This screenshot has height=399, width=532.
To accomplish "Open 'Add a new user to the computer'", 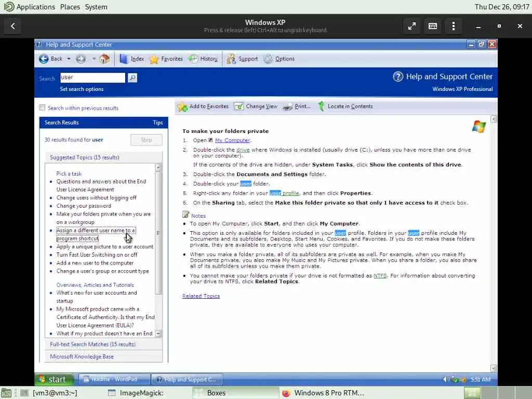I will tap(95, 262).
